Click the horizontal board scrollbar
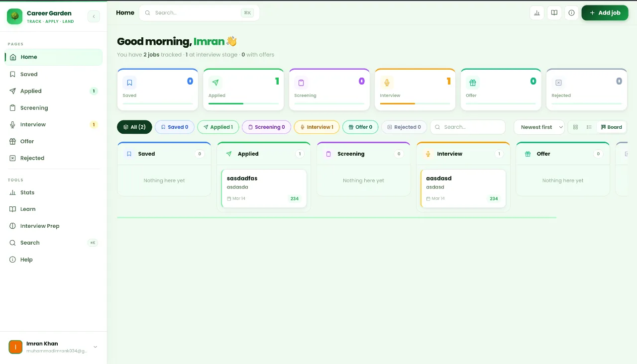The image size is (637, 364). coord(336,217)
